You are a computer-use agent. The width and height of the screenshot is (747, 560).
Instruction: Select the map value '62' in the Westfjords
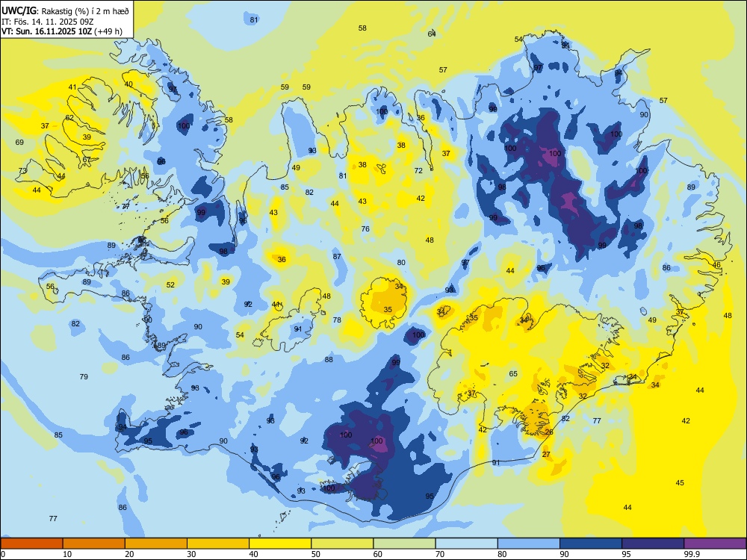click(x=69, y=118)
